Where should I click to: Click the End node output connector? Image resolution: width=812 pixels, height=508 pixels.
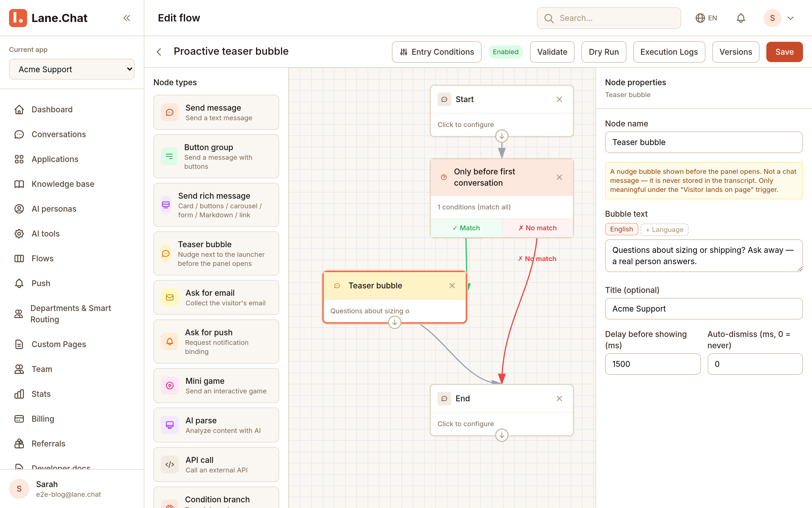coord(502,435)
